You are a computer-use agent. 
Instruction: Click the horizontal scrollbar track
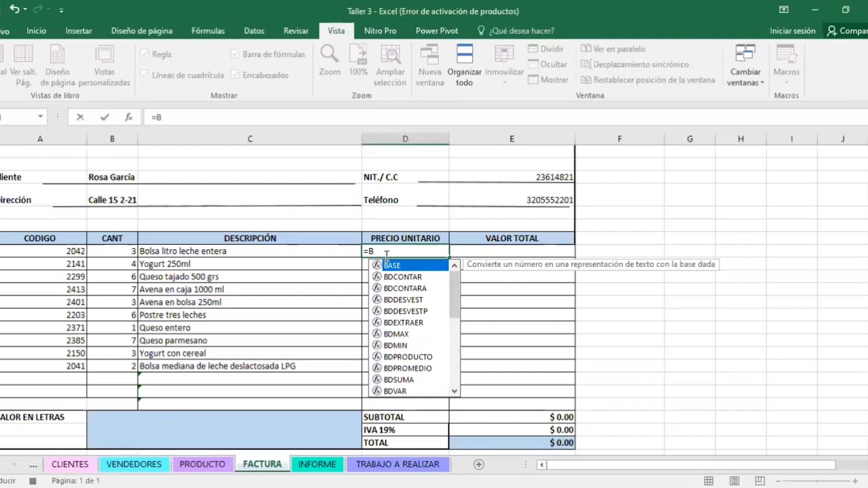[691, 464]
